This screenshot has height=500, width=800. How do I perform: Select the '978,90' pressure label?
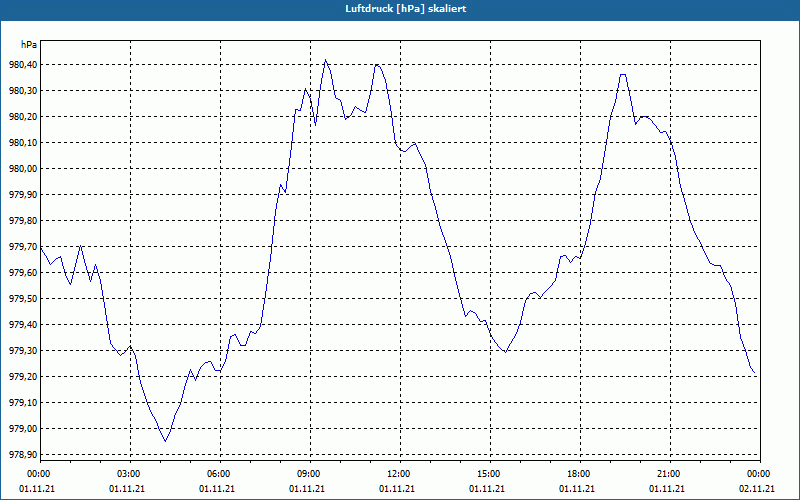coord(23,455)
